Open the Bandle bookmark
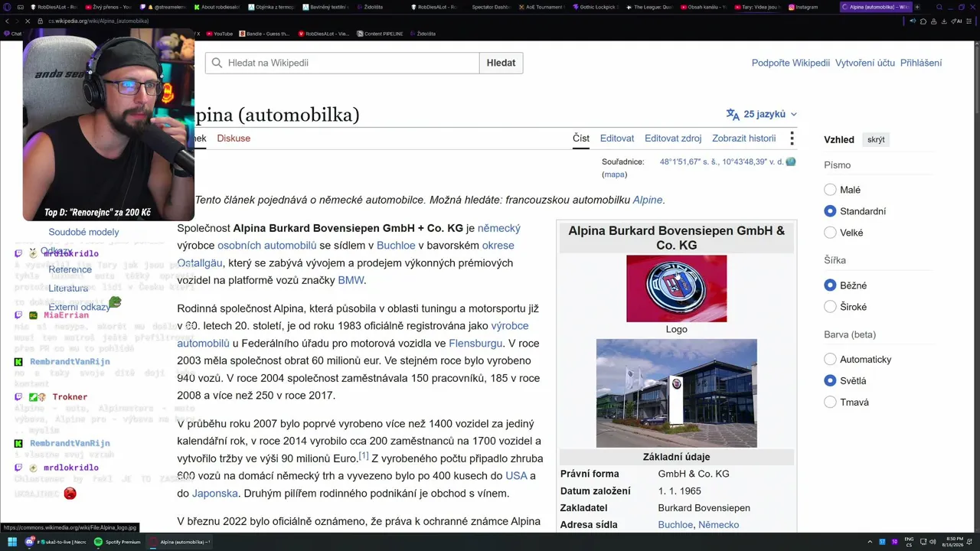 265,34
